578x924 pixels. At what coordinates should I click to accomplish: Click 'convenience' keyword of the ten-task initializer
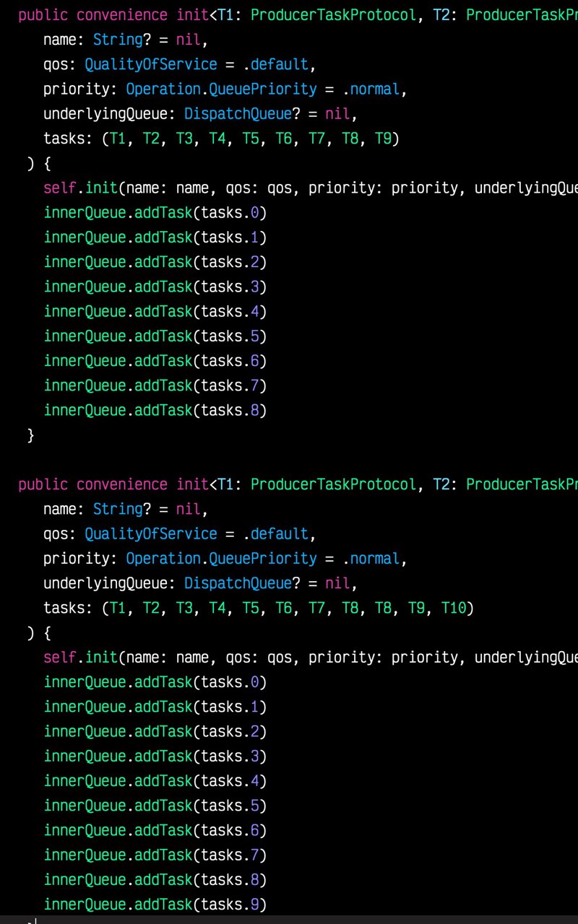click(x=122, y=484)
